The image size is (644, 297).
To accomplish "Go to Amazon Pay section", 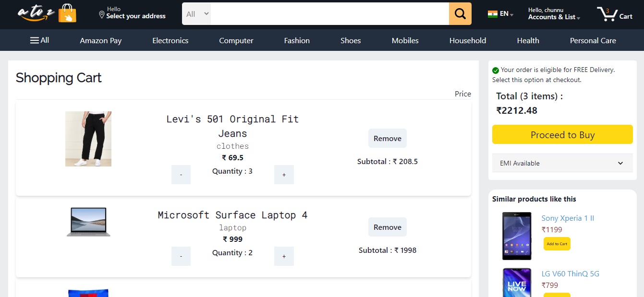I will [x=101, y=41].
